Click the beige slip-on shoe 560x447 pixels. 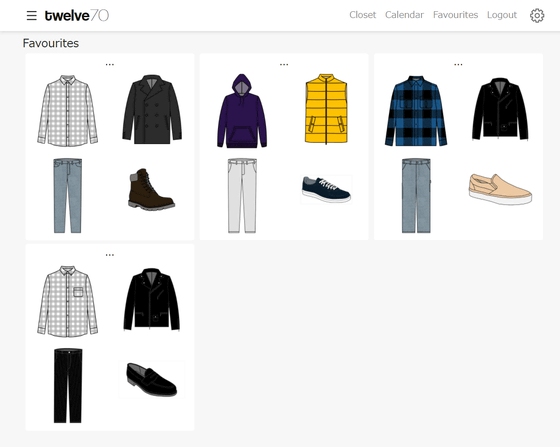point(500,189)
